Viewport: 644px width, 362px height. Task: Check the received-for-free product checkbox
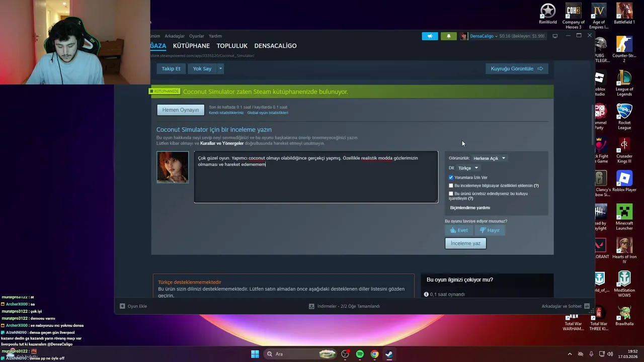pyautogui.click(x=451, y=194)
